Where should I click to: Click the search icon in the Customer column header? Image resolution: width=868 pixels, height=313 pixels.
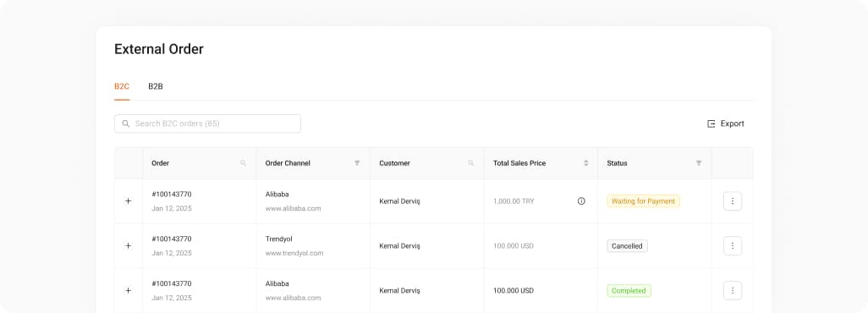[x=471, y=163]
